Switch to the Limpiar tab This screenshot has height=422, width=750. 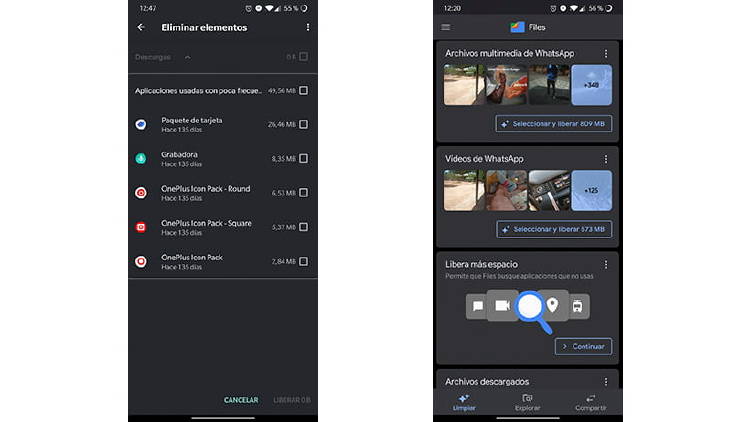(x=464, y=402)
